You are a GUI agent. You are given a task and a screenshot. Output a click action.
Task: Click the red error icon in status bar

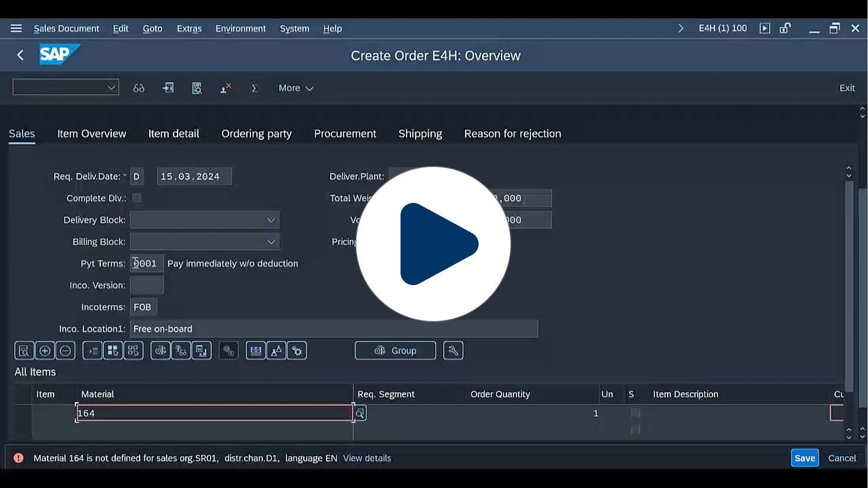point(19,458)
